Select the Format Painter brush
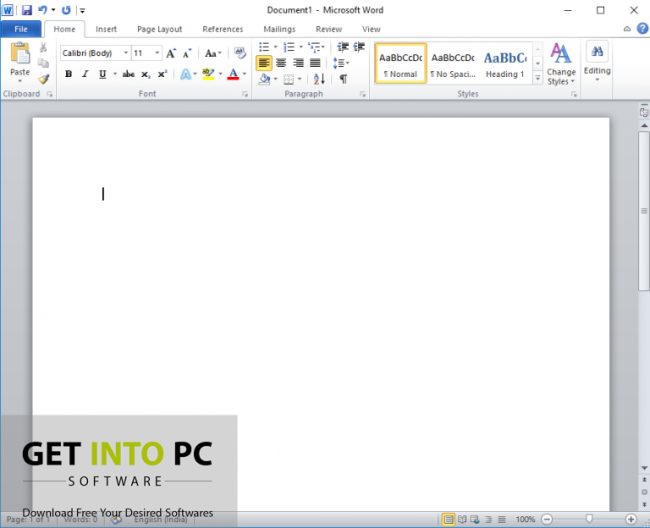Image resolution: width=650 pixels, height=528 pixels. 43,79
